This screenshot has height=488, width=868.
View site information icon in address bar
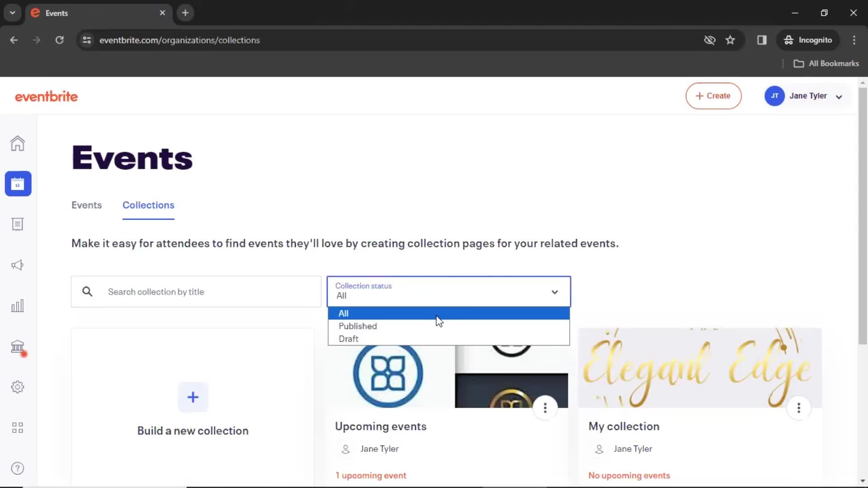87,40
